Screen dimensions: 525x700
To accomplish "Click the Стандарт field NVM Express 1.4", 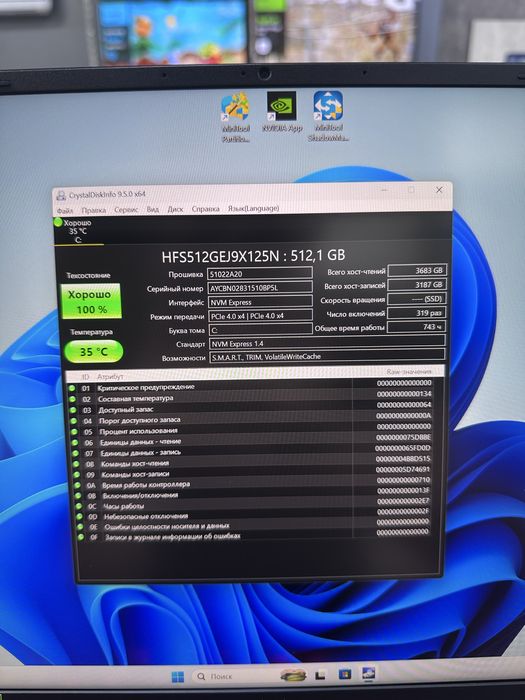I will click(327, 343).
